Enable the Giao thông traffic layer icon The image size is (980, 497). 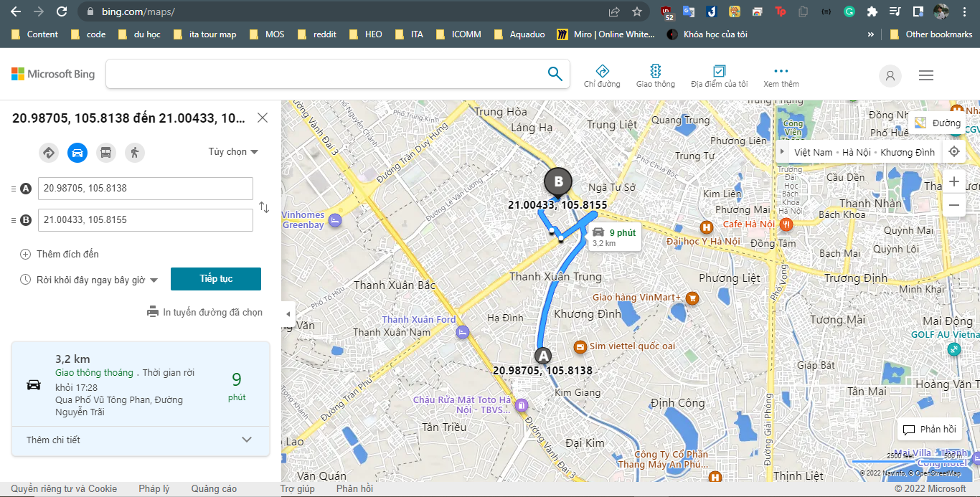pyautogui.click(x=655, y=75)
